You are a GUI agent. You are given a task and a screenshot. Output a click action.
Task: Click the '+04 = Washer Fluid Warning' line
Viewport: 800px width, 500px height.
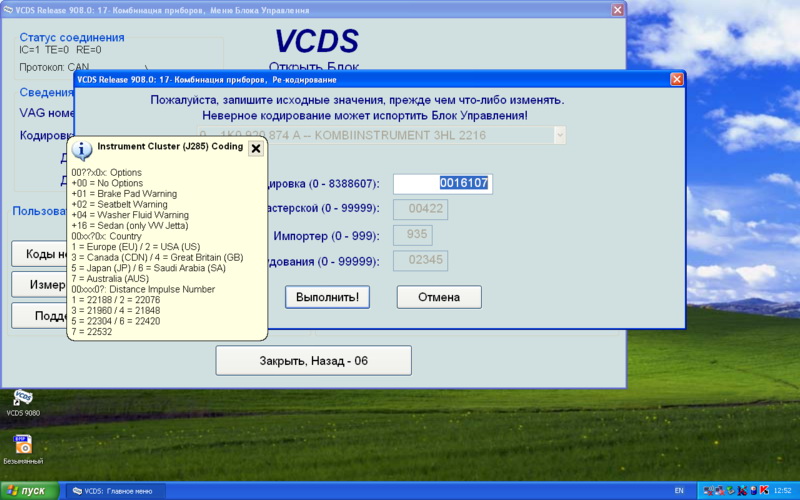tap(130, 215)
